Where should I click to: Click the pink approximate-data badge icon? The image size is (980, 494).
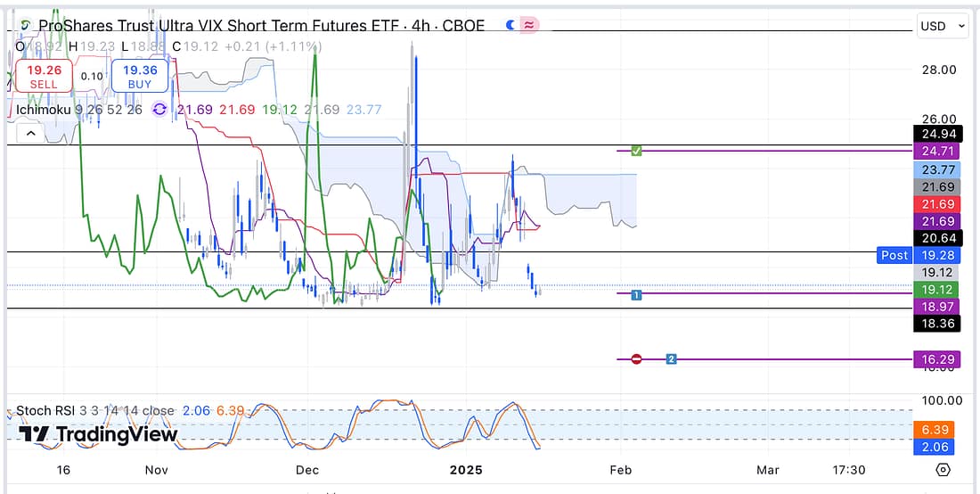click(529, 26)
